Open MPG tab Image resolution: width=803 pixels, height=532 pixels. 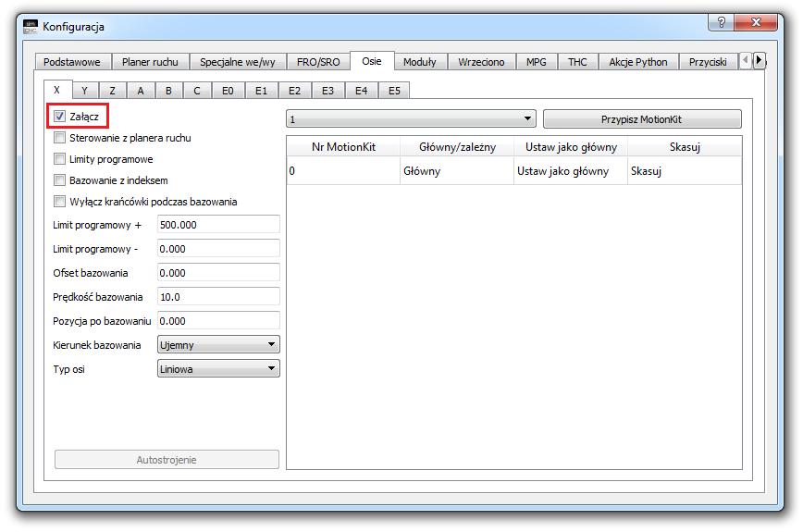[537, 62]
